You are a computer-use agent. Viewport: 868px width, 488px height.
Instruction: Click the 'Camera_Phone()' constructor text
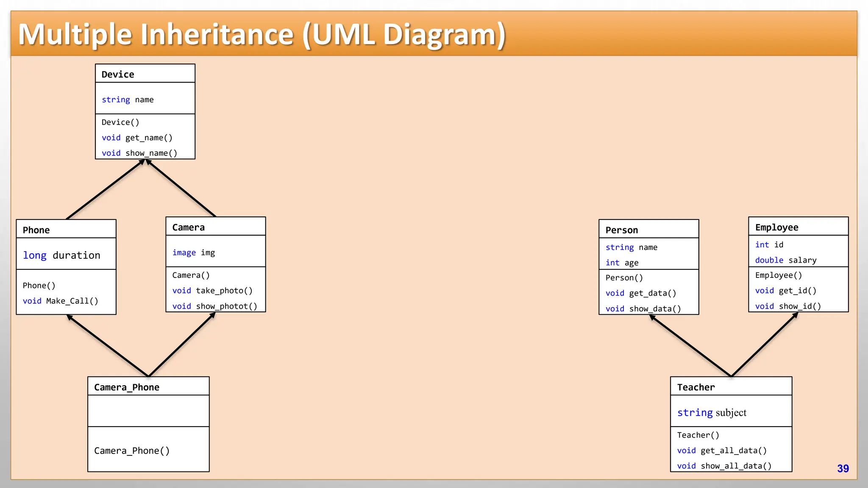pyautogui.click(x=132, y=451)
